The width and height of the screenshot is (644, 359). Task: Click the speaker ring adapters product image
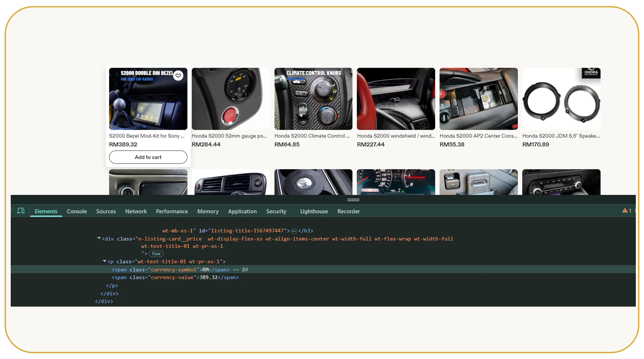click(561, 99)
